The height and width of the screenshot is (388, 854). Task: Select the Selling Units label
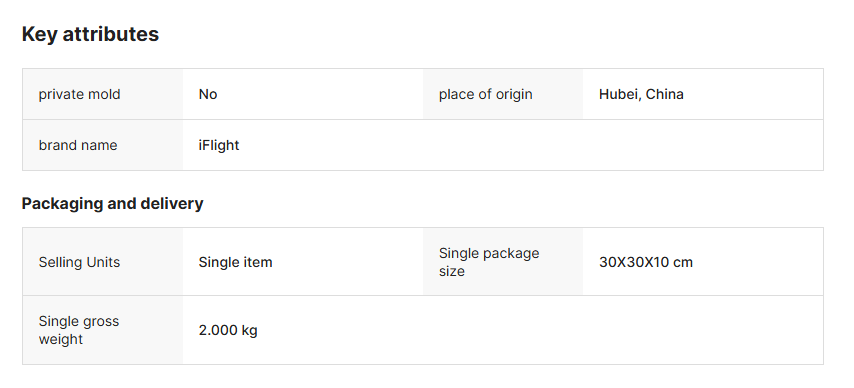(x=79, y=262)
